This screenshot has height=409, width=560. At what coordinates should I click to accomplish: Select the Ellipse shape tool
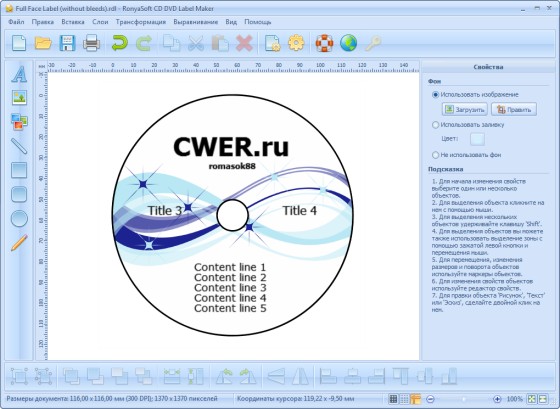coord(19,219)
